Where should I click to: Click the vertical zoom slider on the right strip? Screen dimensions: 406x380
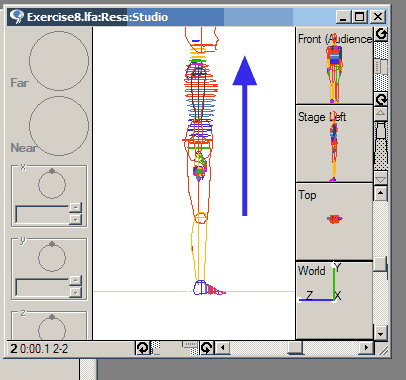click(x=381, y=130)
